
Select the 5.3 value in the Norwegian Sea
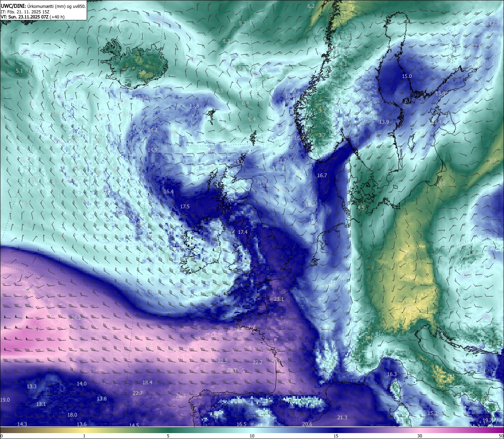(x=226, y=41)
